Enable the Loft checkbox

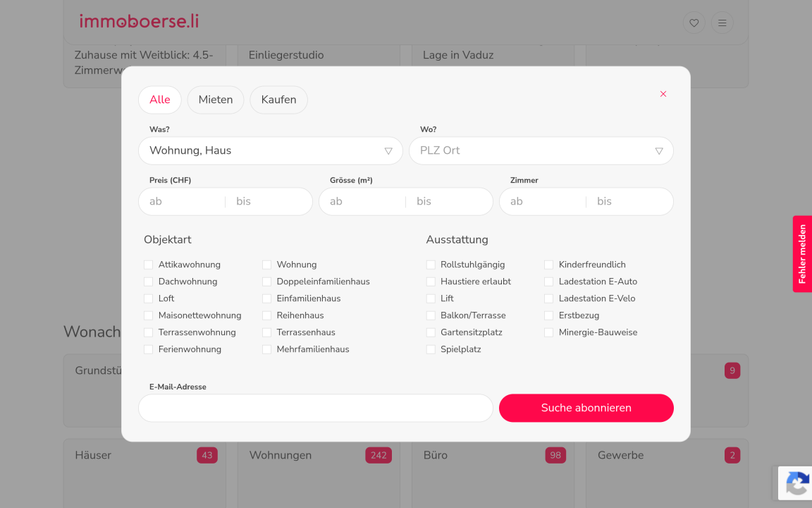(149, 298)
